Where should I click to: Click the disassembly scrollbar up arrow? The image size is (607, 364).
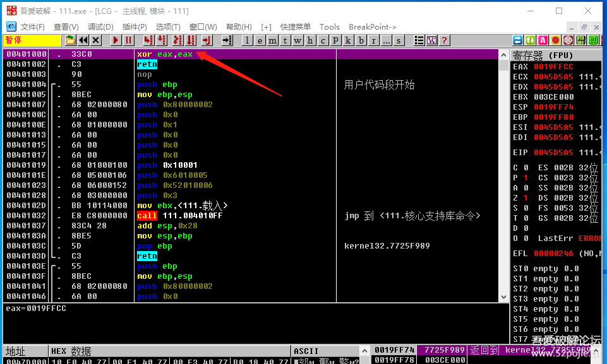(x=503, y=54)
